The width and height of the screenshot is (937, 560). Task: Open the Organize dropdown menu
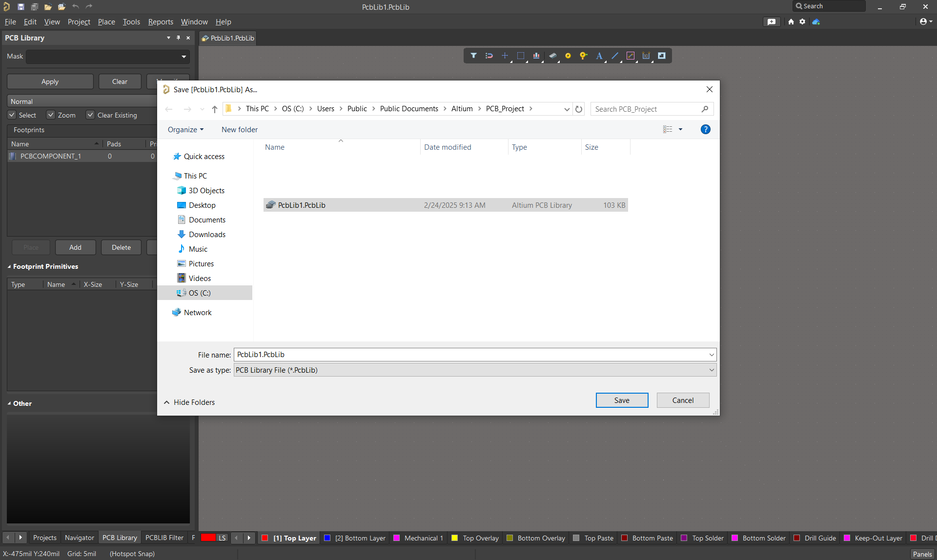185,129
